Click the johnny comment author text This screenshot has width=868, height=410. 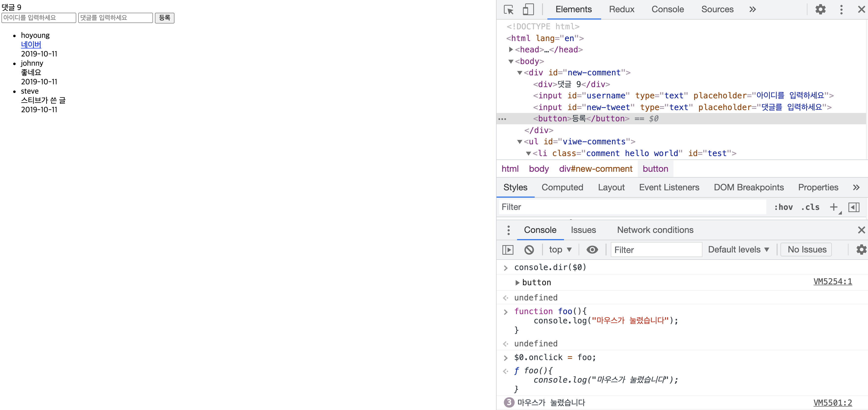pos(32,63)
